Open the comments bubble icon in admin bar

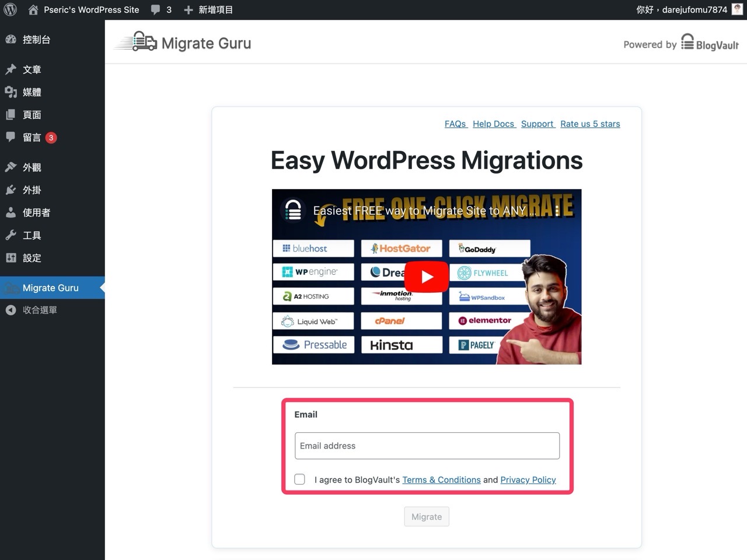(155, 10)
